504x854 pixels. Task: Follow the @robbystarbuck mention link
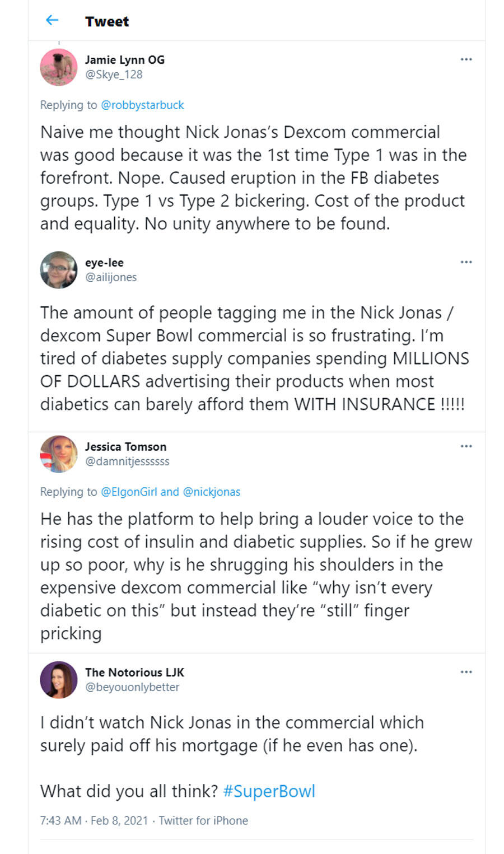click(142, 105)
